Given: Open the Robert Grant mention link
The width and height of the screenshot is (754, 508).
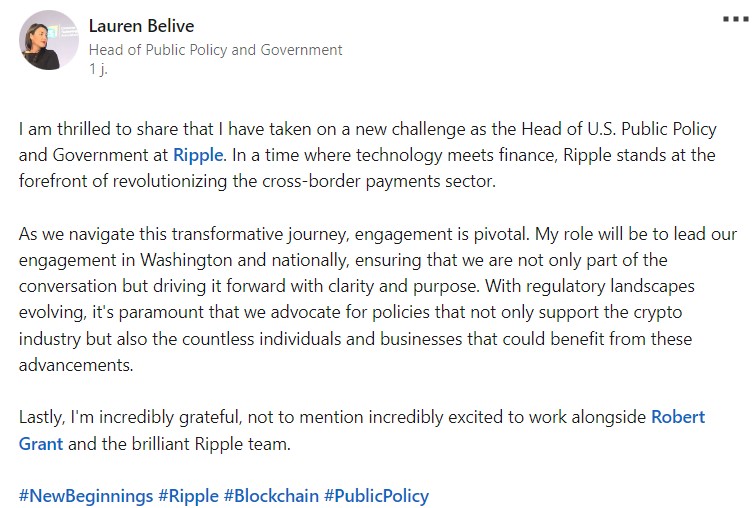Looking at the screenshot, I should click(362, 430).
